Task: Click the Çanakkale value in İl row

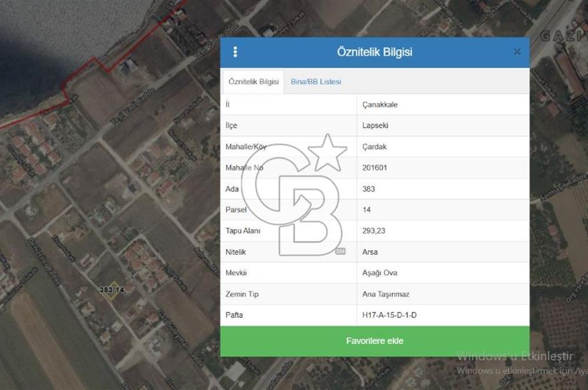Action: click(380, 105)
